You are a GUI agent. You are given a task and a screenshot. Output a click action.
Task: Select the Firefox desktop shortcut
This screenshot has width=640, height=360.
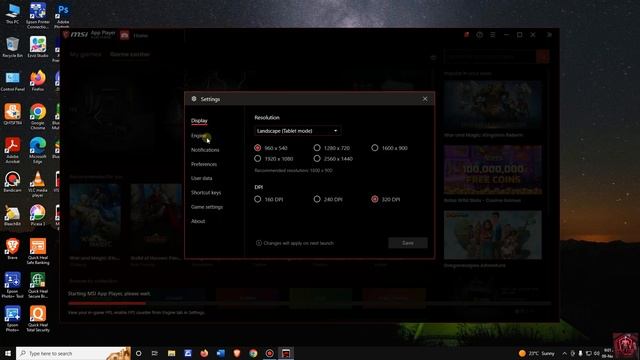tap(38, 81)
